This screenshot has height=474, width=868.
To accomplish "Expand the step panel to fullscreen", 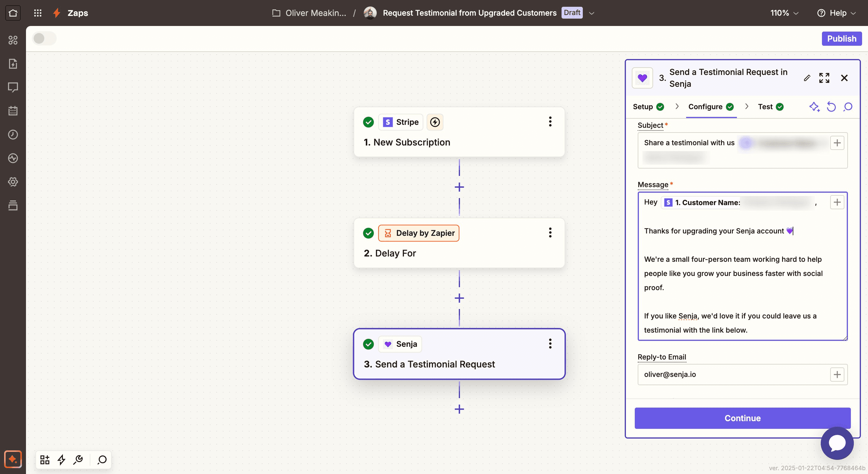I will 824,78.
